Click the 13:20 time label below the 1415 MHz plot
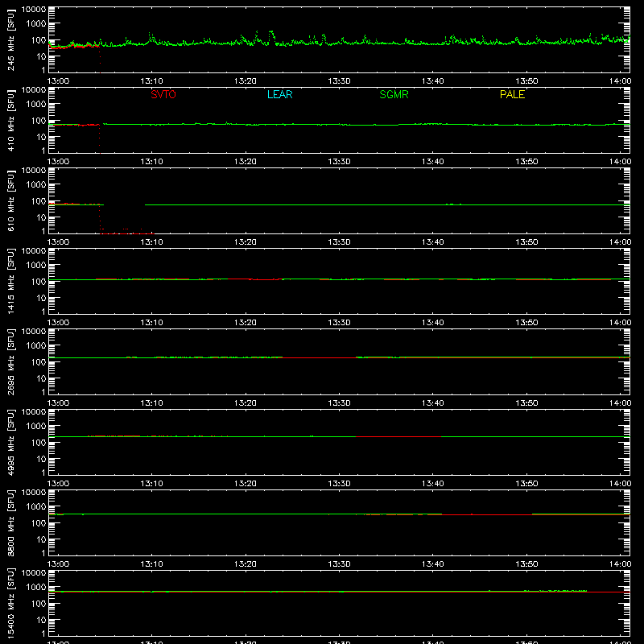Screen dimensions: 644x644 coord(246,323)
